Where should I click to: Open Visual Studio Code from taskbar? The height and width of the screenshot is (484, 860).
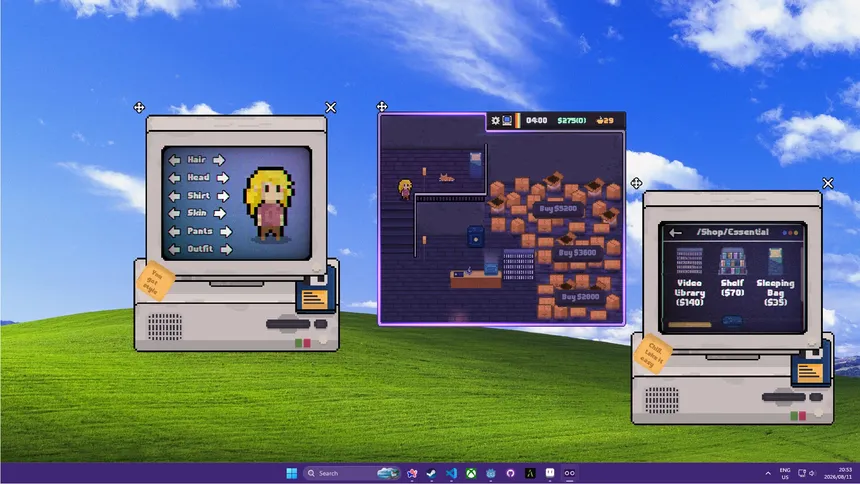tap(451, 473)
